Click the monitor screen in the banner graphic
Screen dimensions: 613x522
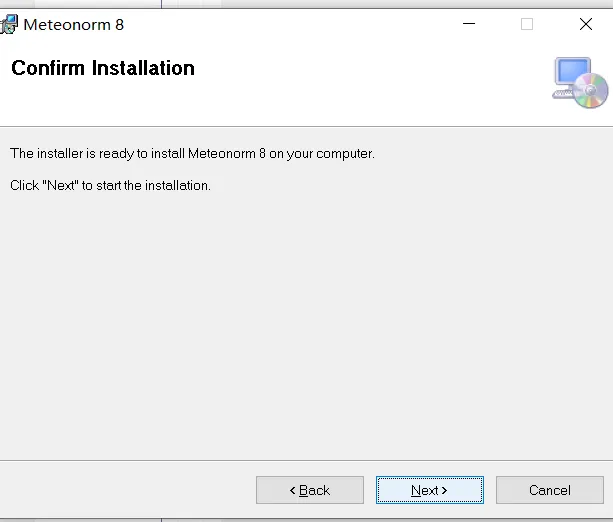point(573,74)
